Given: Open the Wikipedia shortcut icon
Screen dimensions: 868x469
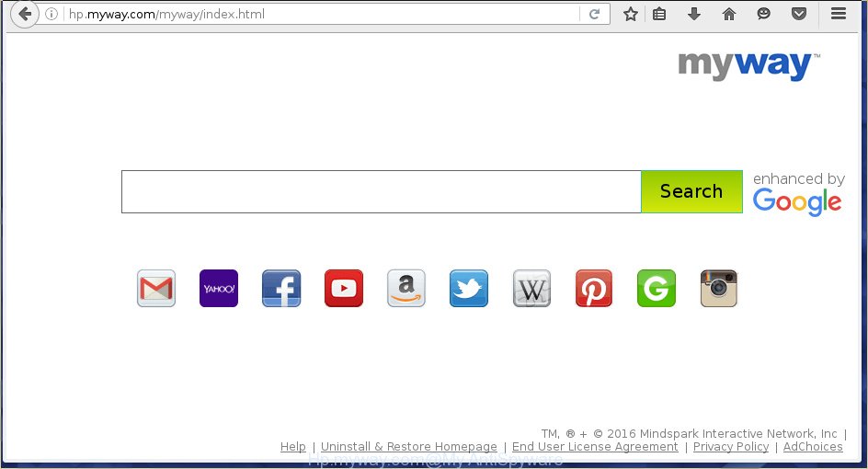Looking at the screenshot, I should (531, 289).
